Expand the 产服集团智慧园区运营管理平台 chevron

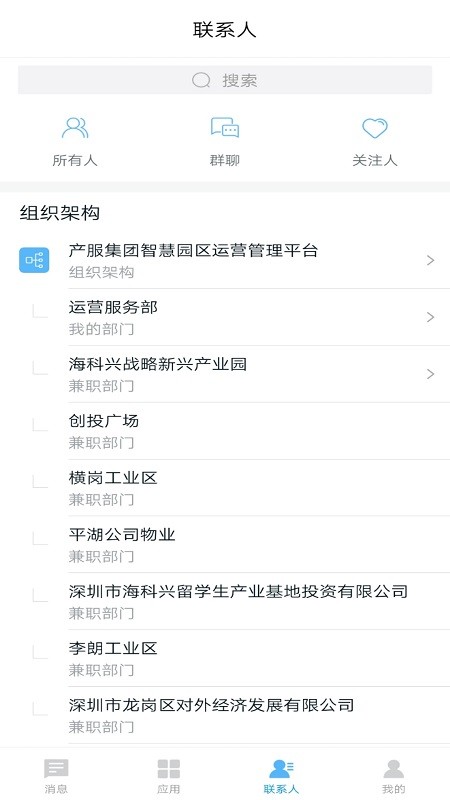pos(431,261)
